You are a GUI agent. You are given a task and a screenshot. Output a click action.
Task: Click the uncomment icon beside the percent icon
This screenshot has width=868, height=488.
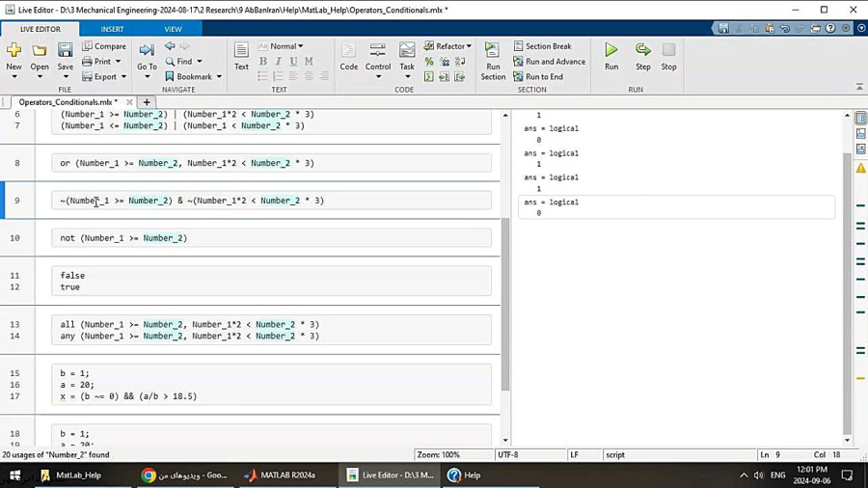pos(445,62)
